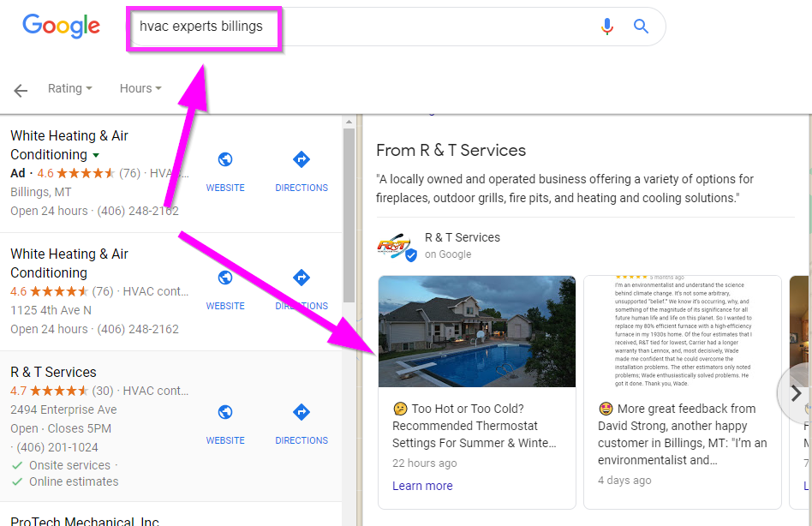Image resolution: width=812 pixels, height=526 pixels.
Task: Click 'More great feedback from David Strong' post text
Action: (682, 433)
